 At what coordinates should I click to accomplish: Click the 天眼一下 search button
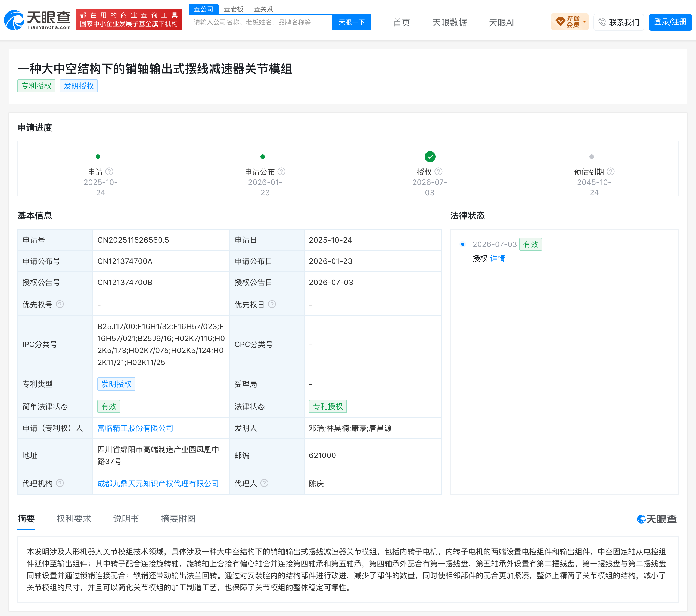(x=352, y=23)
